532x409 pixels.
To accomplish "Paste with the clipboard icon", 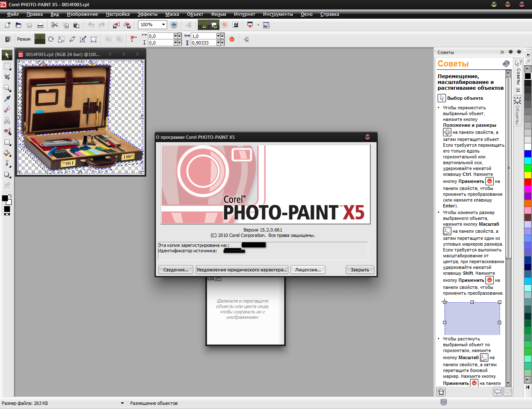I will 76,25.
